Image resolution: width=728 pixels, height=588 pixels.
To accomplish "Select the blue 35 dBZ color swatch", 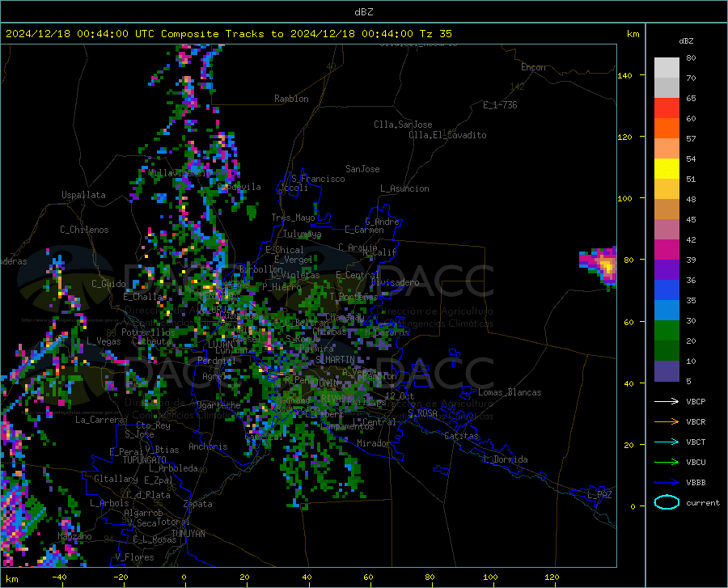I will coord(667,290).
